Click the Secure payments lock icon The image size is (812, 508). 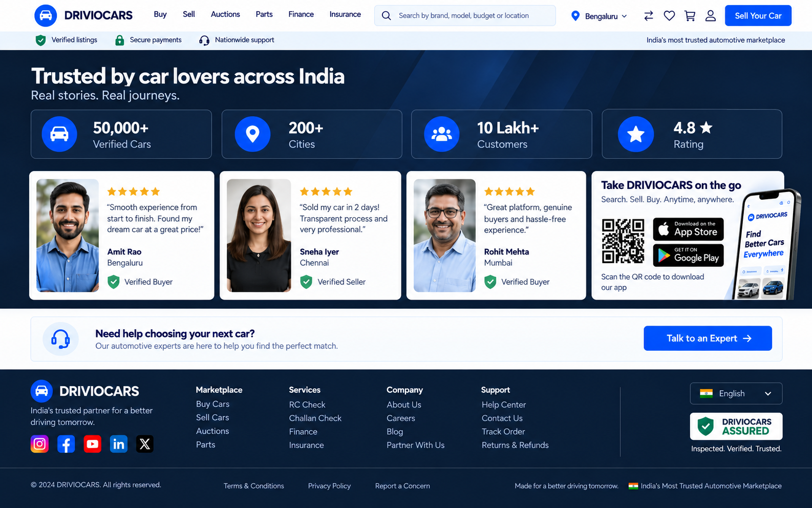(x=119, y=40)
